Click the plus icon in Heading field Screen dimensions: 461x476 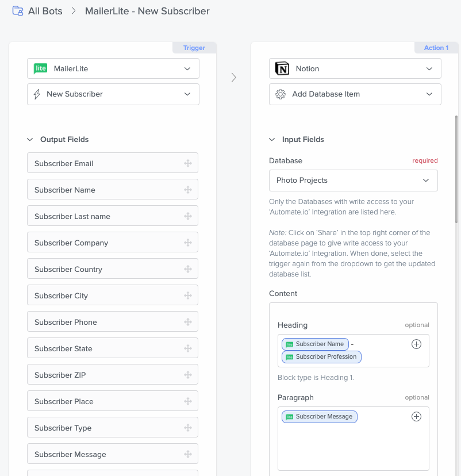[x=416, y=344]
